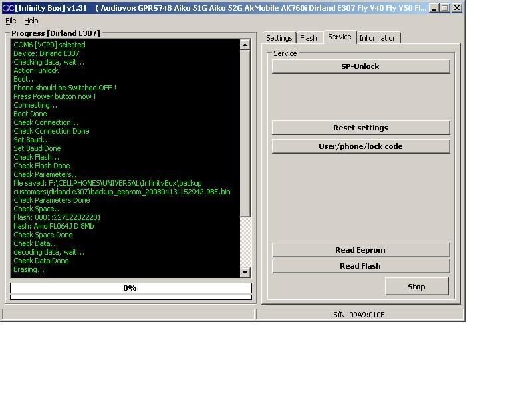The image size is (532, 399).
Task: Click the 'Check Flash Done' log line
Action: pyautogui.click(x=42, y=166)
